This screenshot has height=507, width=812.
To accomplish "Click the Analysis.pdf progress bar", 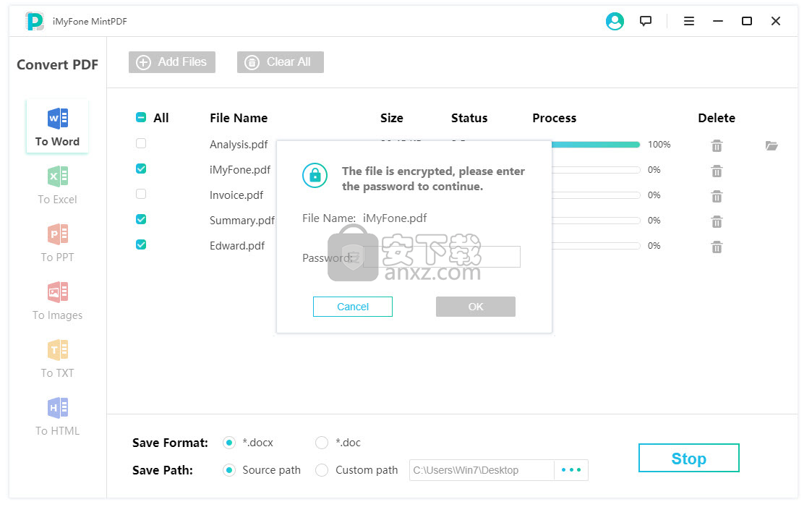I will coord(596,145).
